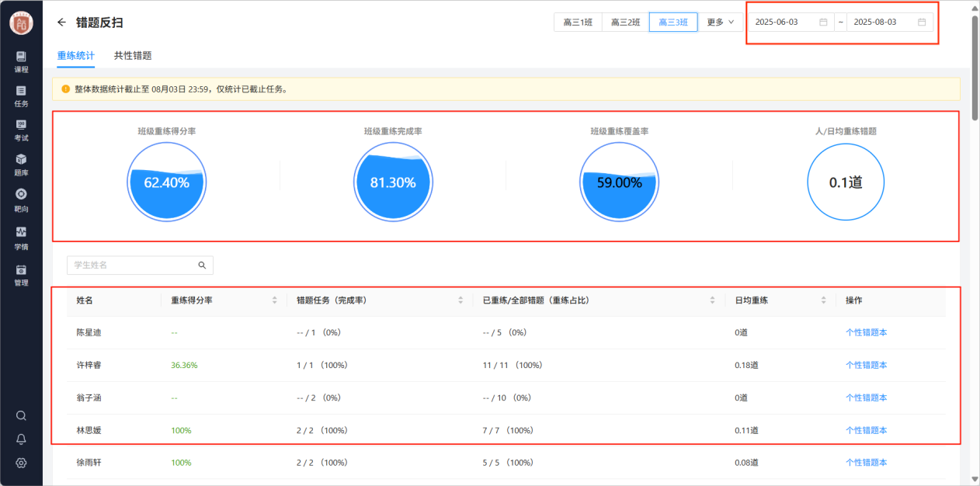Sort table by 日均重练 column

tap(823, 300)
